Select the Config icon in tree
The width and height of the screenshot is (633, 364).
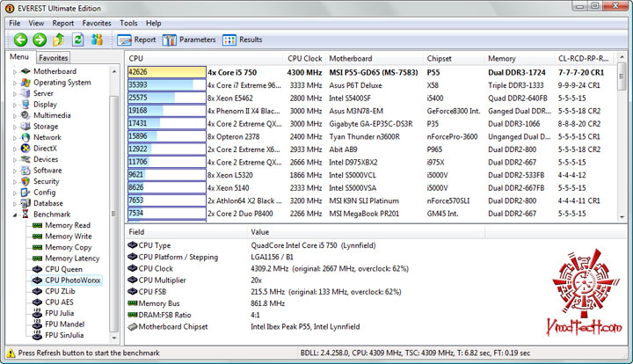coord(25,193)
